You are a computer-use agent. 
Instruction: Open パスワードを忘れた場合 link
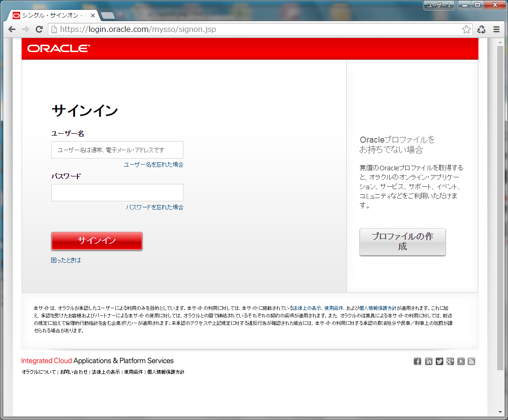point(154,207)
